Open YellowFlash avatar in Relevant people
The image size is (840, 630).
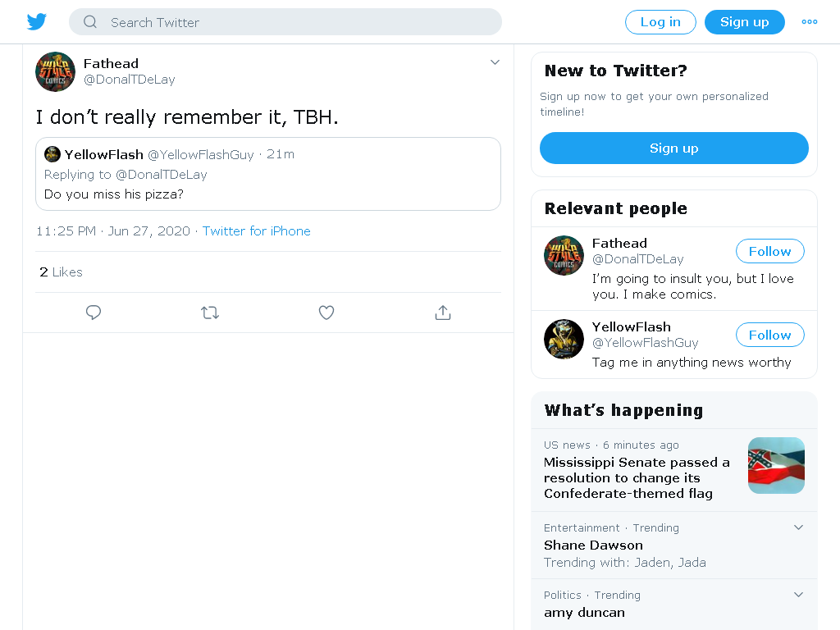point(564,339)
